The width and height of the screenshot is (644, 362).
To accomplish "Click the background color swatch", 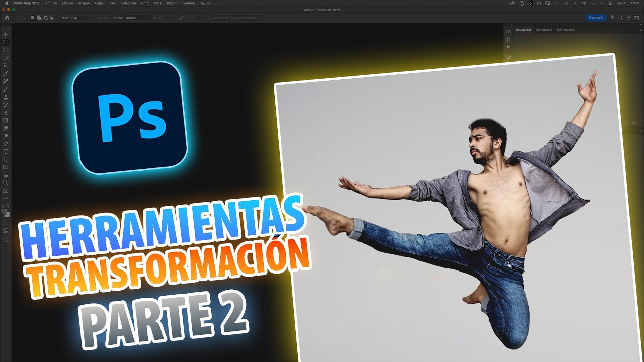I will [x=8, y=215].
